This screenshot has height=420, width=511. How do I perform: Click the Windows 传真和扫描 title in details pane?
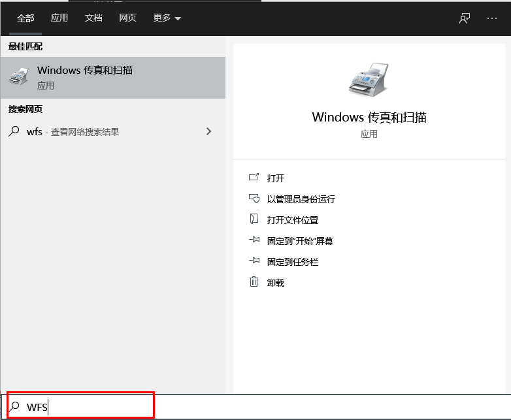coord(369,118)
